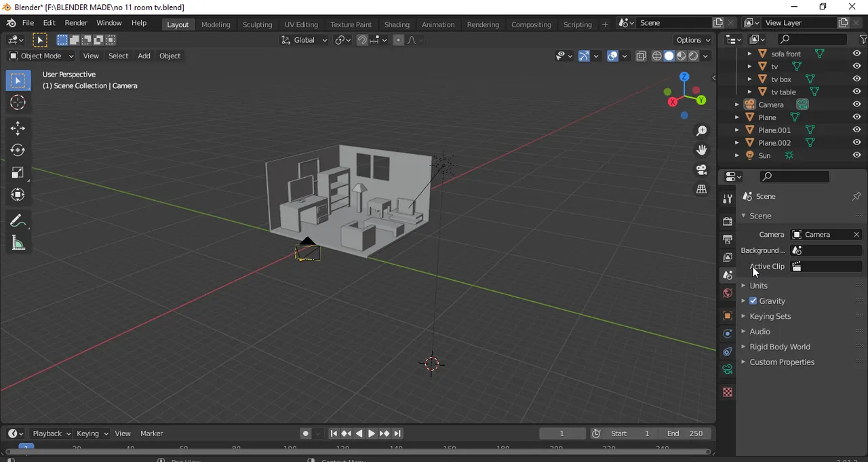
Task: Open the File menu
Action: click(28, 23)
